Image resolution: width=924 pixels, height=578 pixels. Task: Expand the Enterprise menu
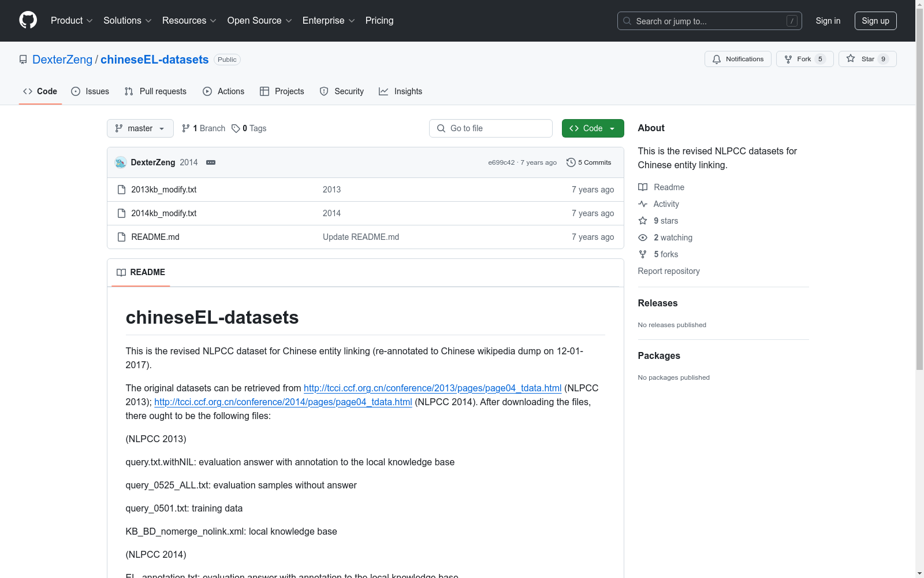329,21
